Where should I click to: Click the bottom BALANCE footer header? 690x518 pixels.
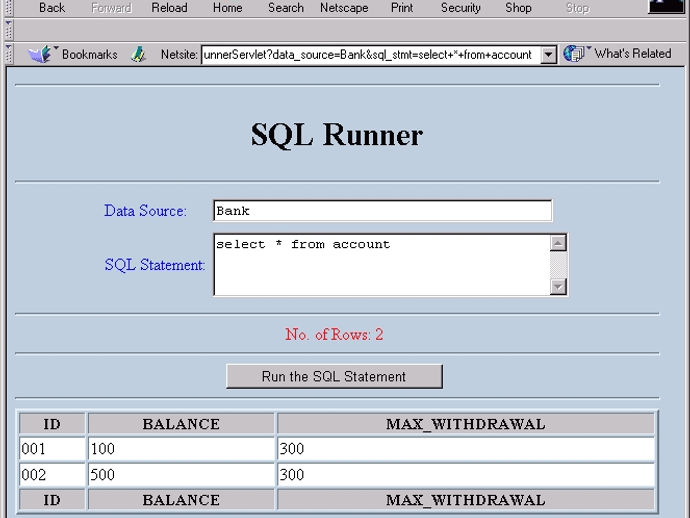click(181, 500)
